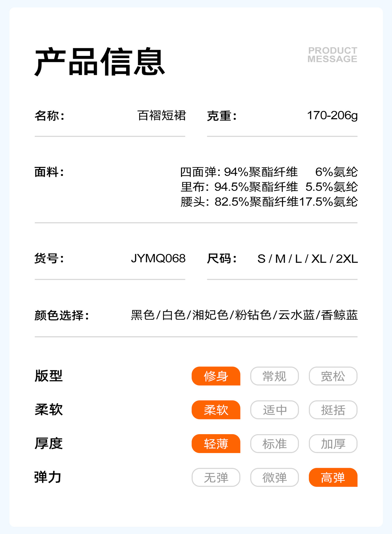Screen dimensions: 392x534
Task: Choose the 微弹 elasticity pill
Action: [274, 477]
